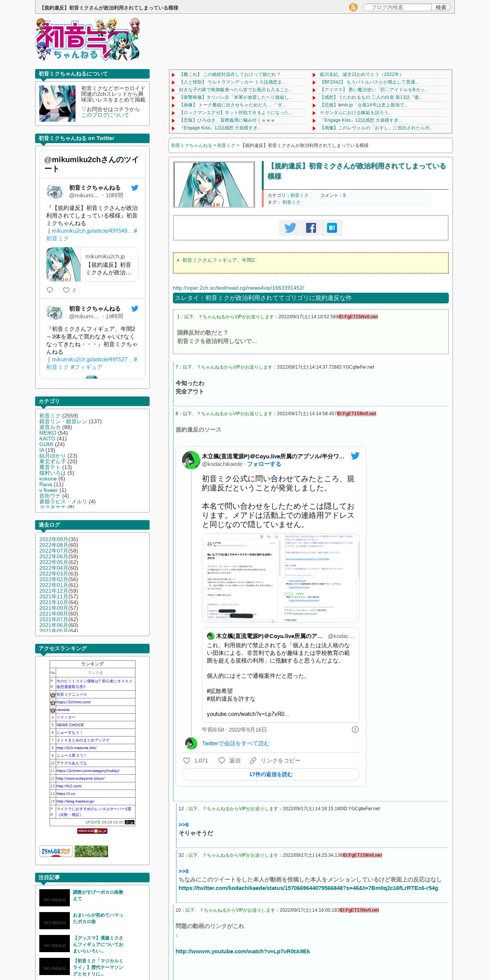Select category 巡音ルカ

point(50,427)
